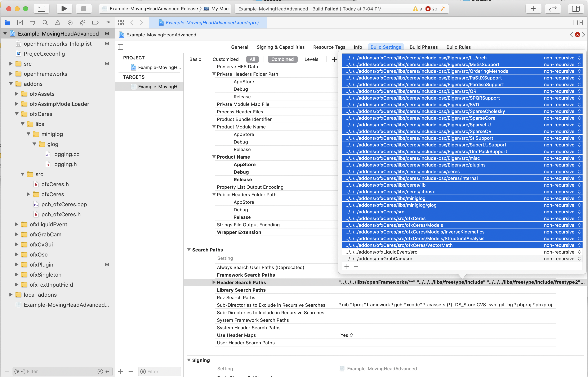Open the Debug navigator
Viewport: 588px width, 377px height.
(x=83, y=23)
